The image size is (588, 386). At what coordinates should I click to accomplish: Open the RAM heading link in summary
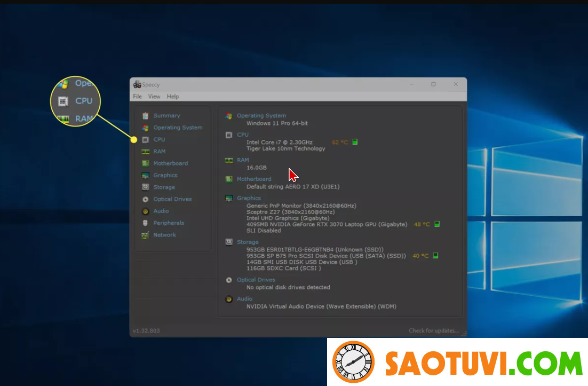point(243,160)
